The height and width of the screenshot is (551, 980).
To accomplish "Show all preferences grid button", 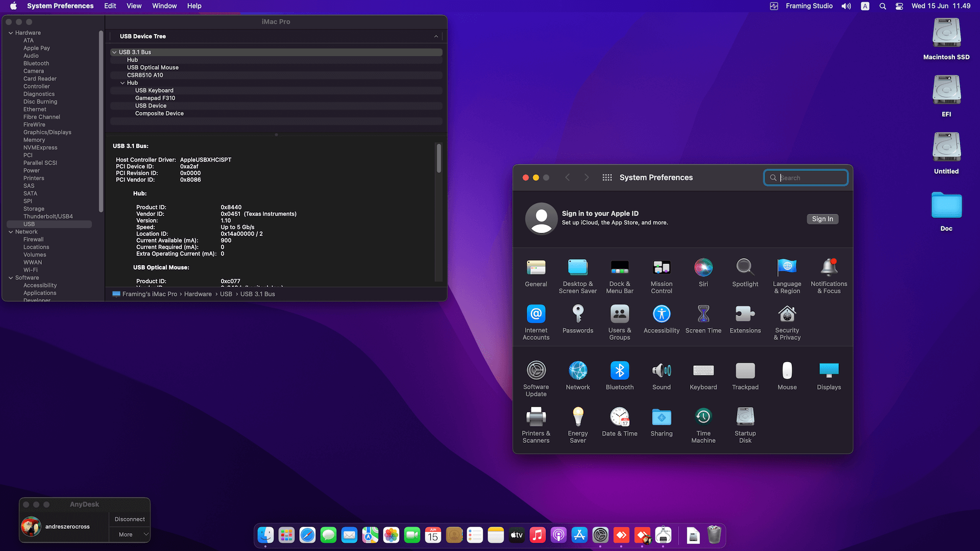I will (607, 178).
